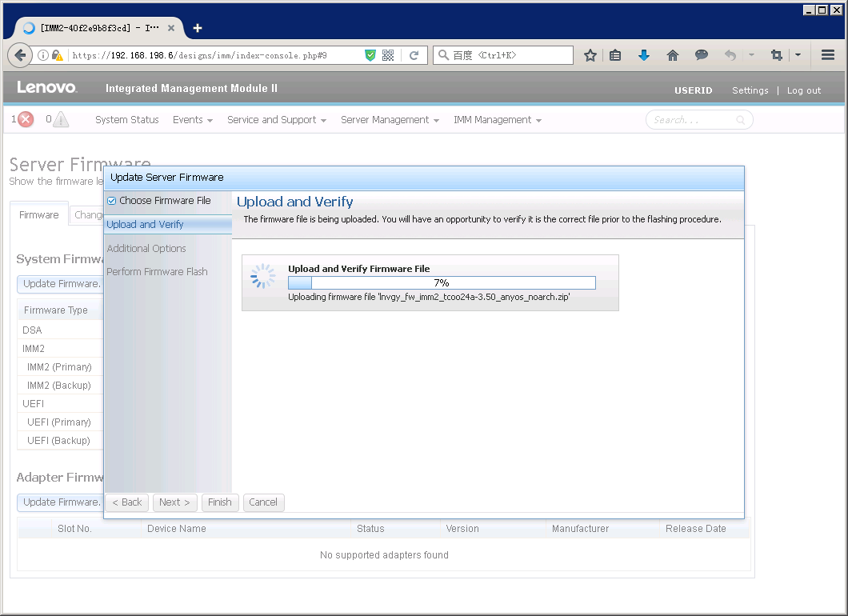Expand the IMM Management menu

point(497,120)
